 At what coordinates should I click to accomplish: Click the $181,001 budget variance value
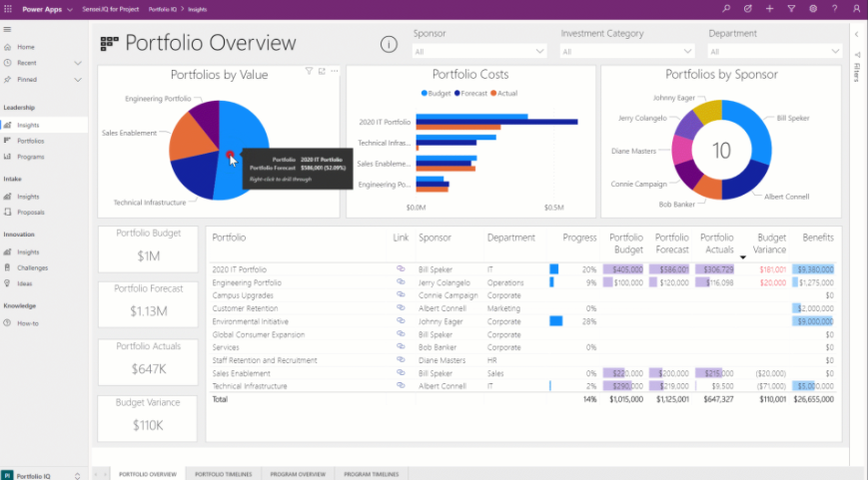(773, 269)
